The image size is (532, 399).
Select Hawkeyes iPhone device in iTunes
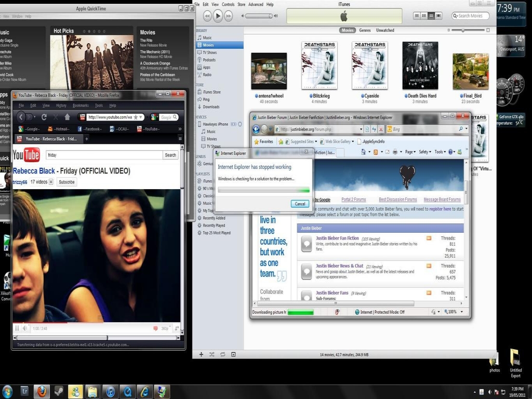pyautogui.click(x=215, y=124)
